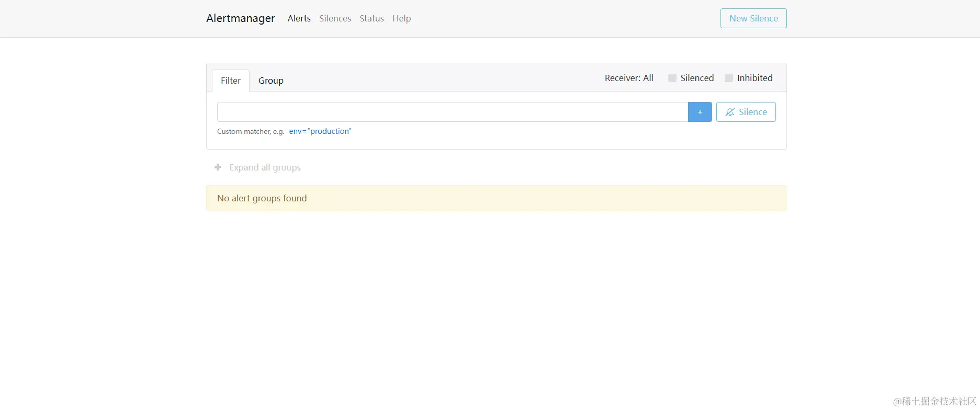Focus the custom matcher filter input
Image resolution: width=980 pixels, height=410 pixels.
click(x=453, y=112)
